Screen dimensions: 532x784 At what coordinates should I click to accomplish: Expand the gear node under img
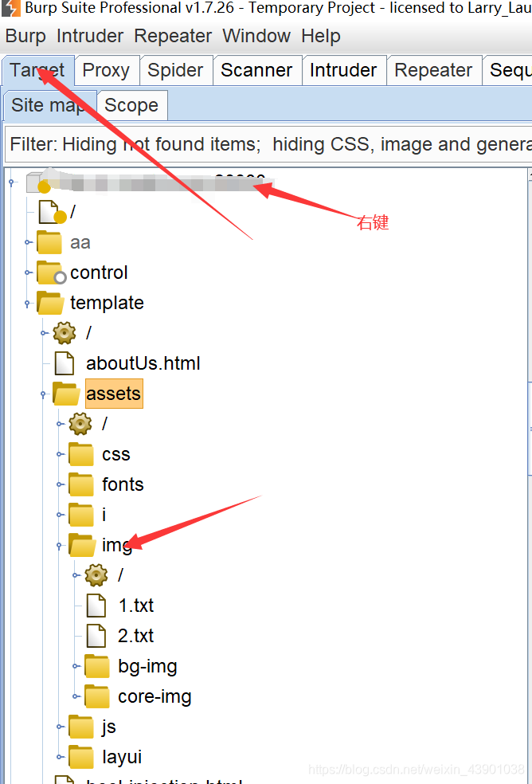pyautogui.click(x=76, y=575)
